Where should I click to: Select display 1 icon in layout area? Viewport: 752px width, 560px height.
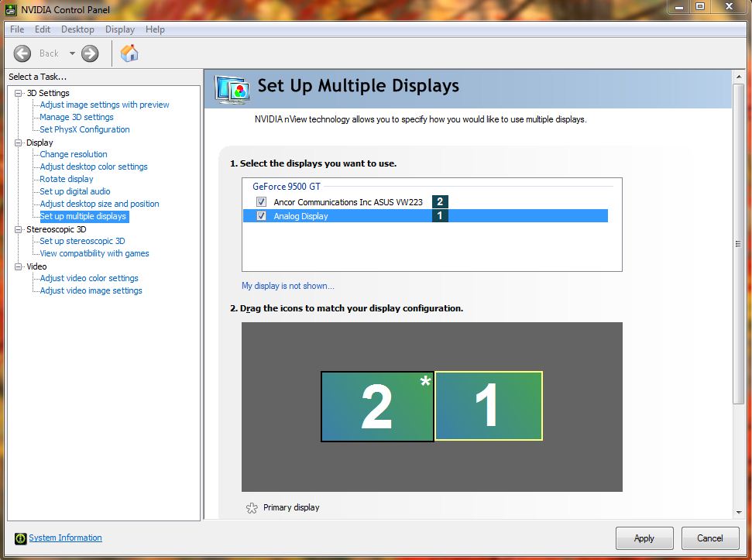(x=489, y=406)
